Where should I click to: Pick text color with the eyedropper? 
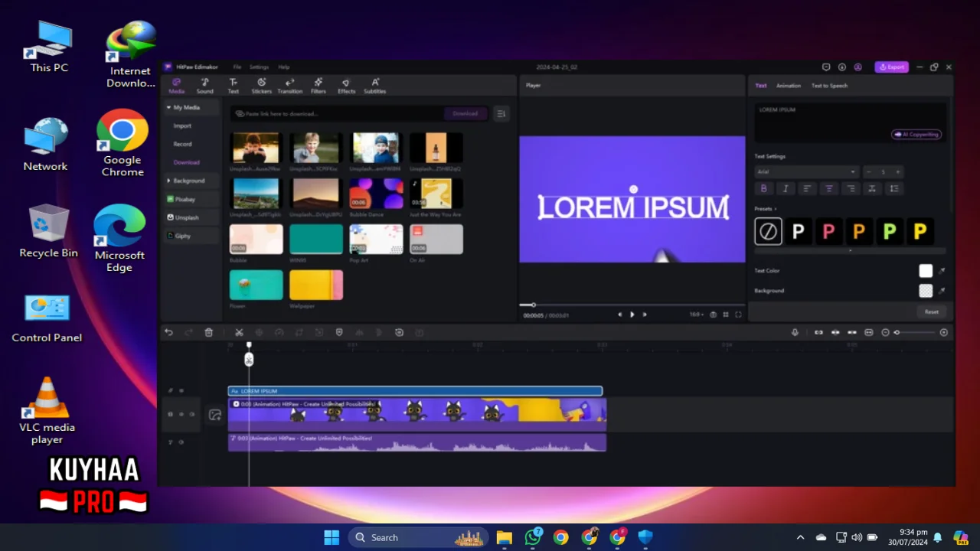pyautogui.click(x=942, y=271)
